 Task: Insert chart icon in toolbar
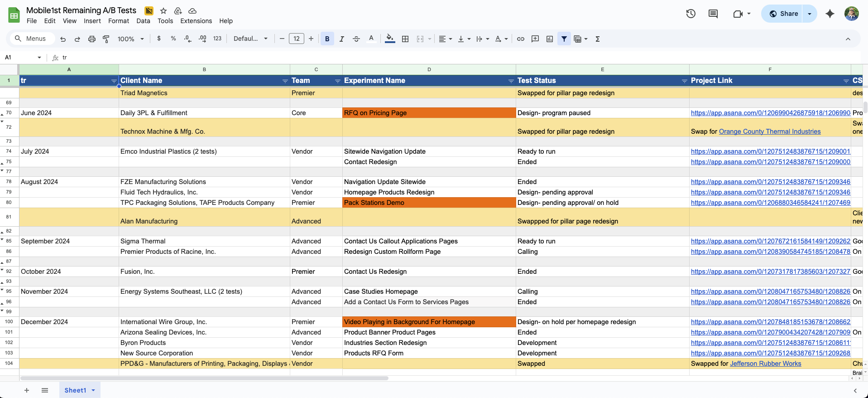(x=550, y=39)
